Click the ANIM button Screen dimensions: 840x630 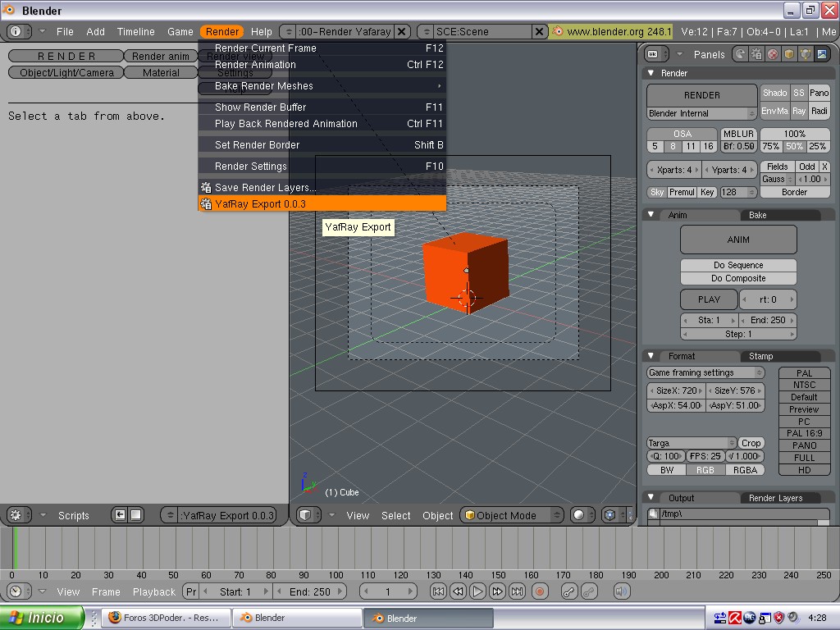[x=738, y=240]
